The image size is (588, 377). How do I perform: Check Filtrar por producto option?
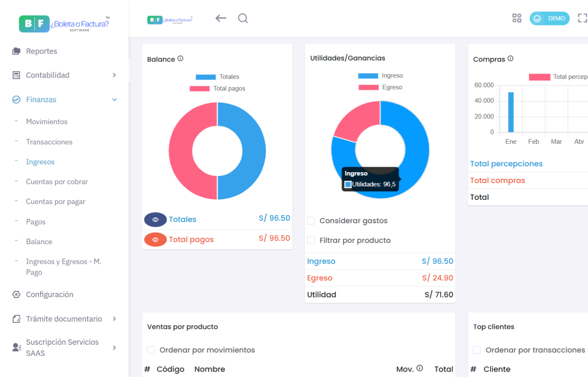[x=311, y=240]
